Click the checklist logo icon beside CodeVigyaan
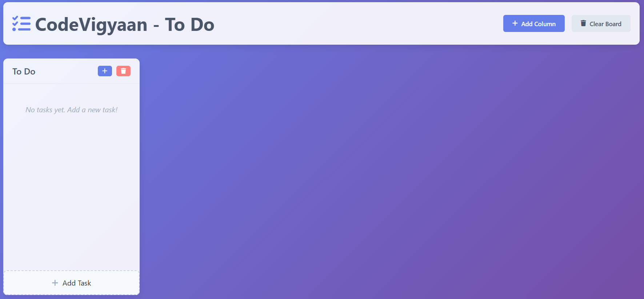The image size is (644, 299). (21, 24)
